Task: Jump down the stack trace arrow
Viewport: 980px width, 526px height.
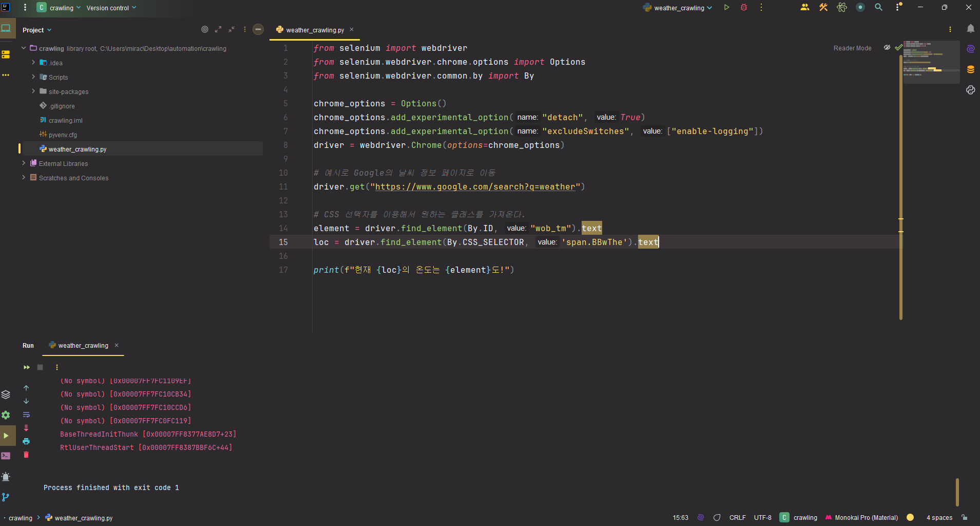Action: coord(26,401)
